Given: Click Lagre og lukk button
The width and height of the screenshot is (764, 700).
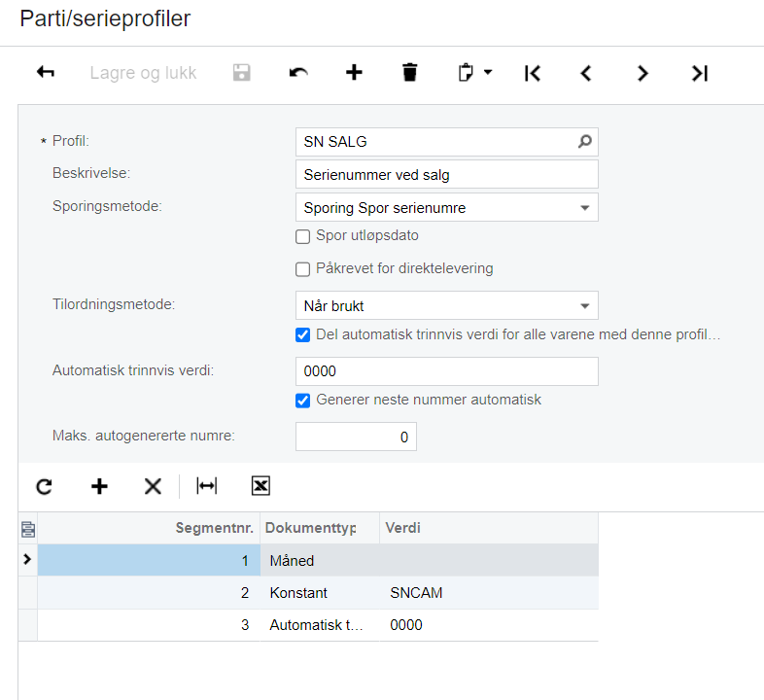Looking at the screenshot, I should (x=143, y=73).
